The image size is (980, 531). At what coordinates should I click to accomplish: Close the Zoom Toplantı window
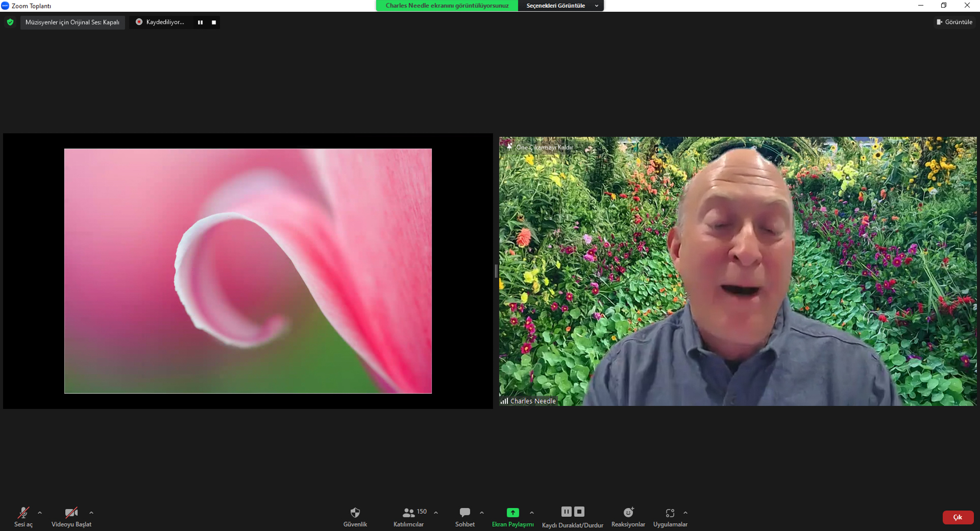pos(967,5)
